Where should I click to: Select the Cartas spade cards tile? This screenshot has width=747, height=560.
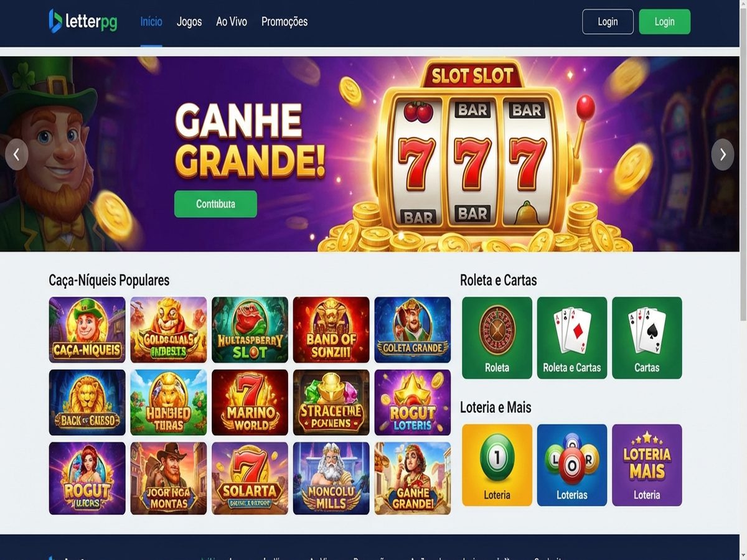tap(647, 338)
